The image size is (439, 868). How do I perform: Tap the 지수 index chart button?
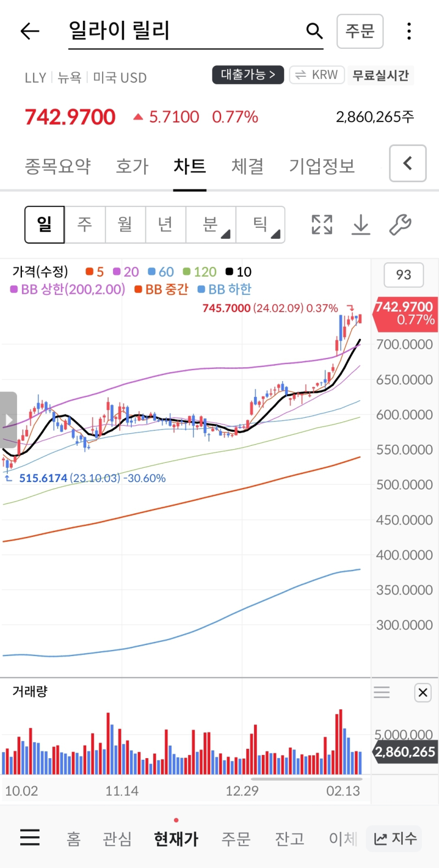click(x=395, y=838)
